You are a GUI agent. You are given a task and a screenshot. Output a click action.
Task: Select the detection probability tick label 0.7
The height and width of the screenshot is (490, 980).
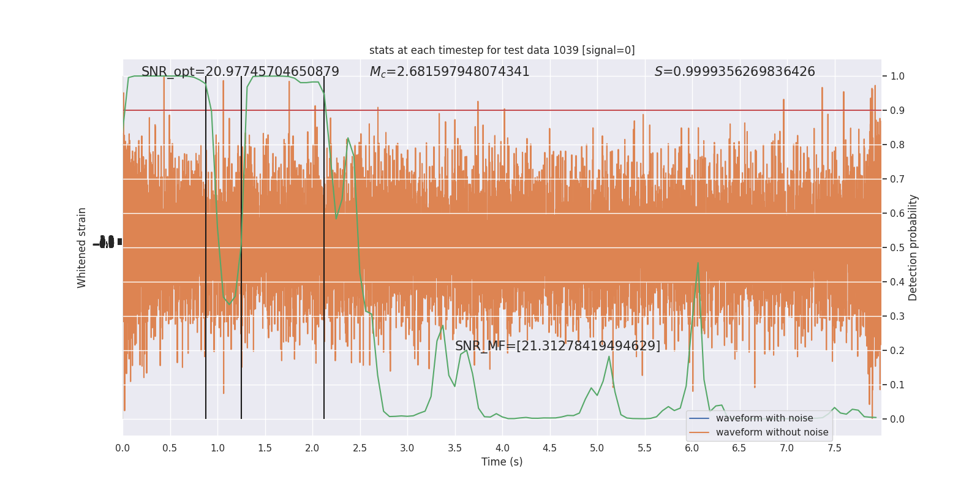coord(897,179)
